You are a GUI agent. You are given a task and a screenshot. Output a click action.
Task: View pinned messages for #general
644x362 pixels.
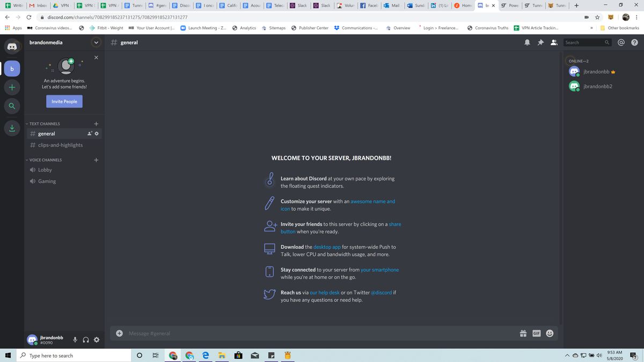[x=540, y=42]
